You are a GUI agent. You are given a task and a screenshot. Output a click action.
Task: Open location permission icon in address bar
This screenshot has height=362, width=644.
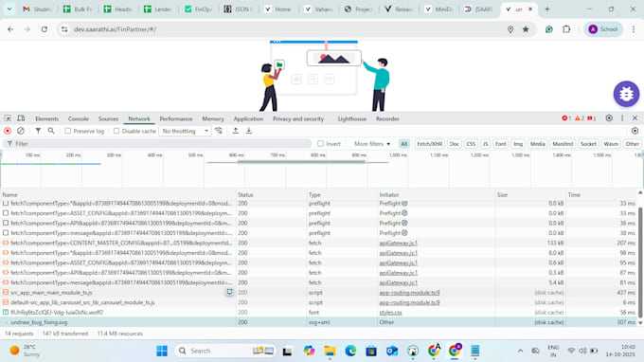pos(510,29)
